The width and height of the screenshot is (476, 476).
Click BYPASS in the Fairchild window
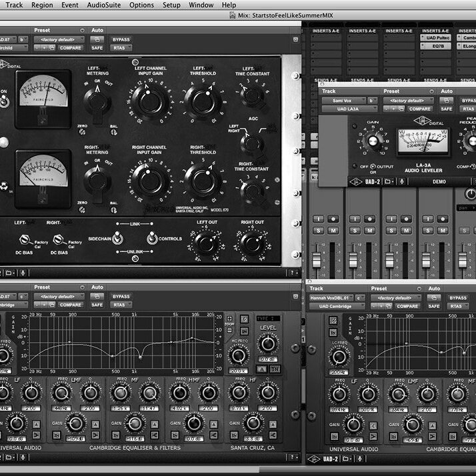pyautogui.click(x=121, y=39)
